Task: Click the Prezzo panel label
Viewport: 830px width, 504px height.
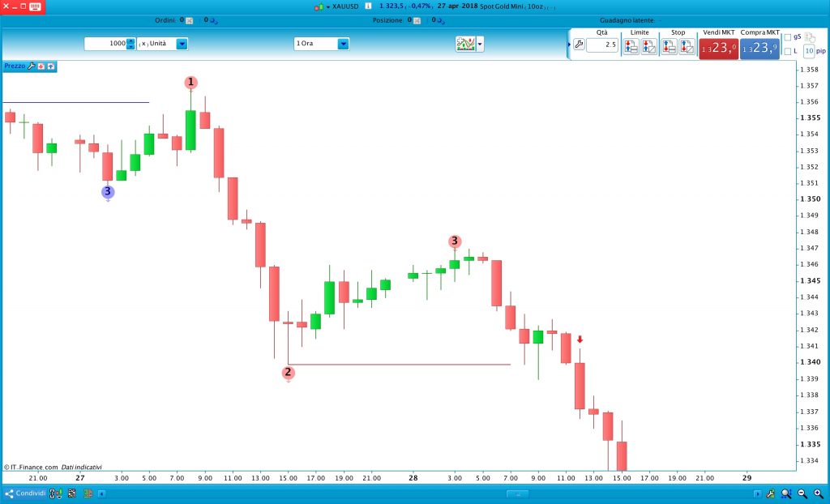Action: coord(15,66)
